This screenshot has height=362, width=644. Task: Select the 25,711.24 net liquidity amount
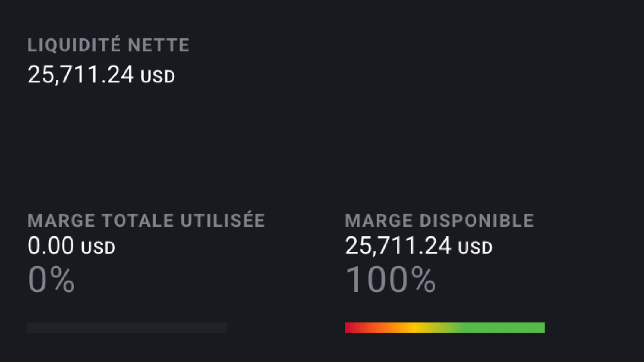click(81, 74)
